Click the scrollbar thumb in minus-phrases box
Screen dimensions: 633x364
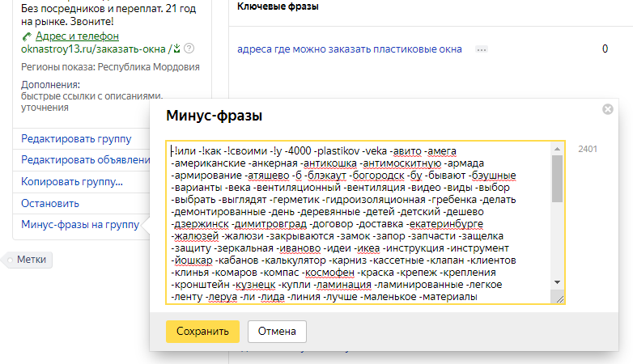point(557,179)
